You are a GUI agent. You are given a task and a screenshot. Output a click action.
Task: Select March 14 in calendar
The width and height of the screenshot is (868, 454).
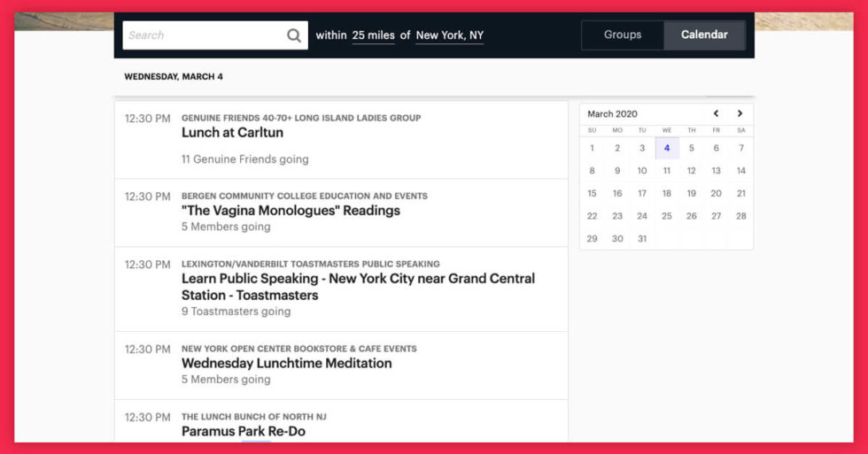(741, 171)
